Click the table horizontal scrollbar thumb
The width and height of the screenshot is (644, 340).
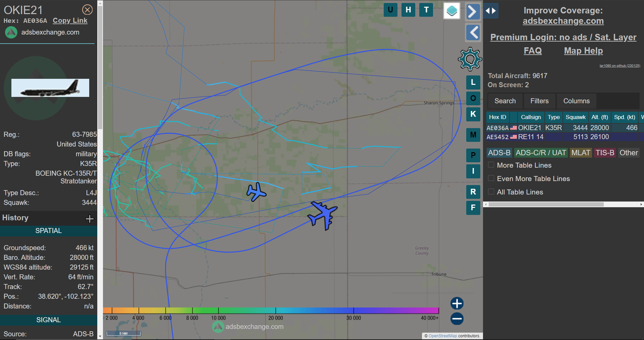pyautogui.click(x=546, y=204)
